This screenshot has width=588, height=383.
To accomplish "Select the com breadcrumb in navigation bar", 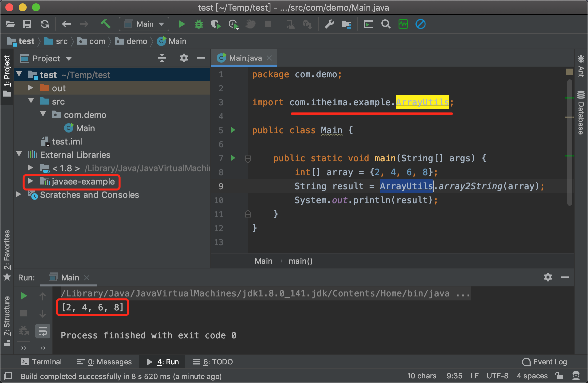I will 91,41.
